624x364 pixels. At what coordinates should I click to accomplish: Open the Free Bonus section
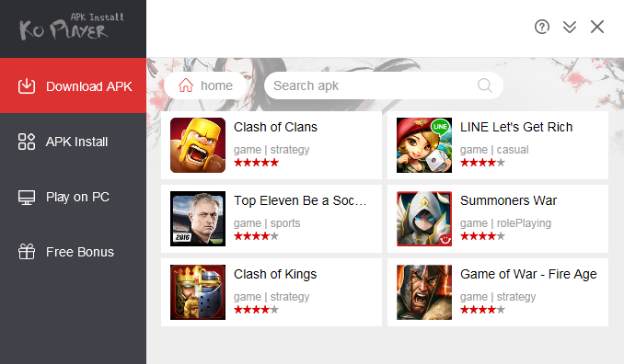point(74,252)
